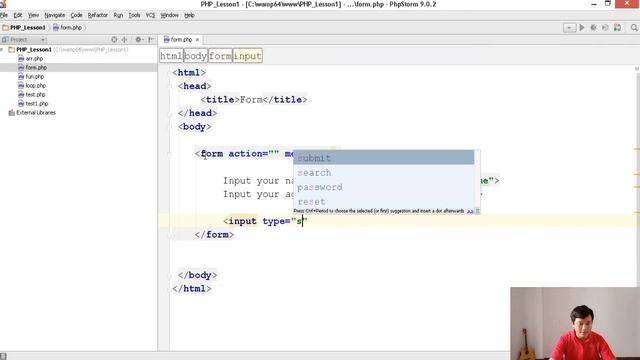Choose submit from autocomplete list

[384, 158]
